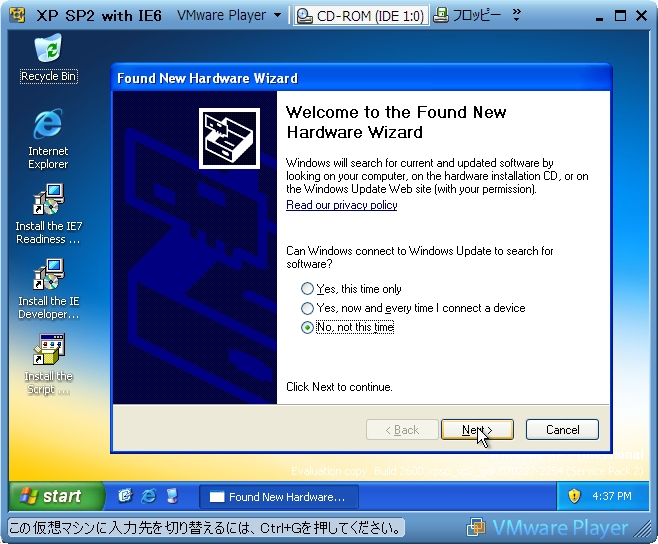
Task: Click the floppy (フロッピー) device button
Action: (467, 16)
